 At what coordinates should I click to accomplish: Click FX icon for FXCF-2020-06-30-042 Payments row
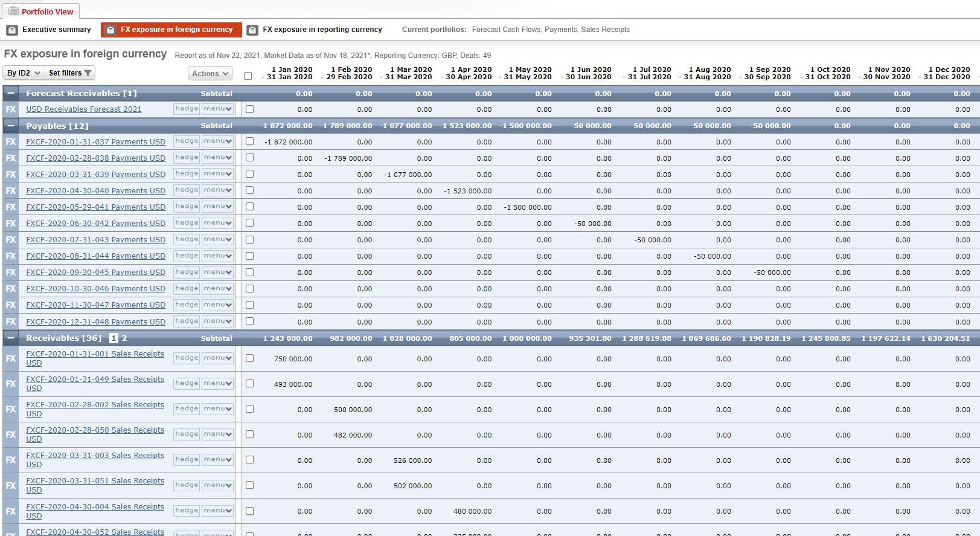pos(10,224)
